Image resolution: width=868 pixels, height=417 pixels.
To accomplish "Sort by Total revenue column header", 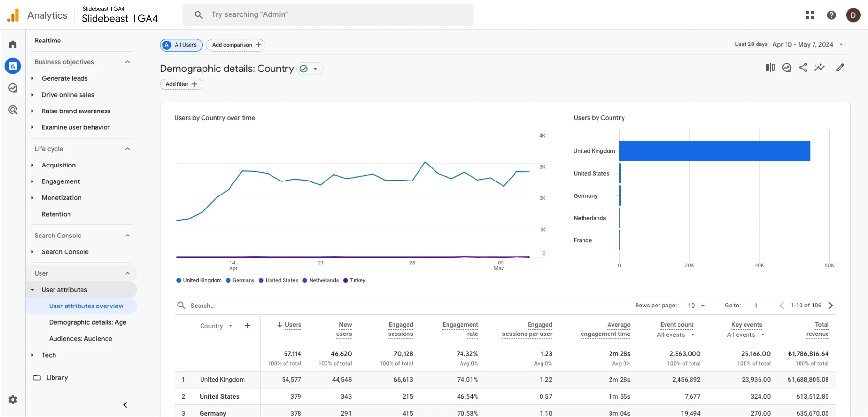I will (818, 329).
